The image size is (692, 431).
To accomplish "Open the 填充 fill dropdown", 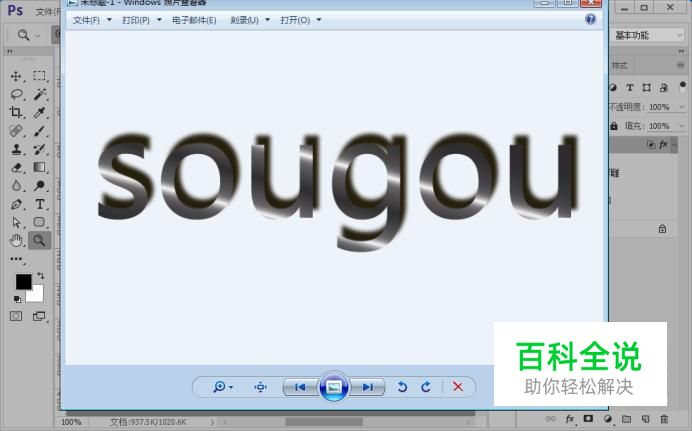I will pyautogui.click(x=681, y=126).
